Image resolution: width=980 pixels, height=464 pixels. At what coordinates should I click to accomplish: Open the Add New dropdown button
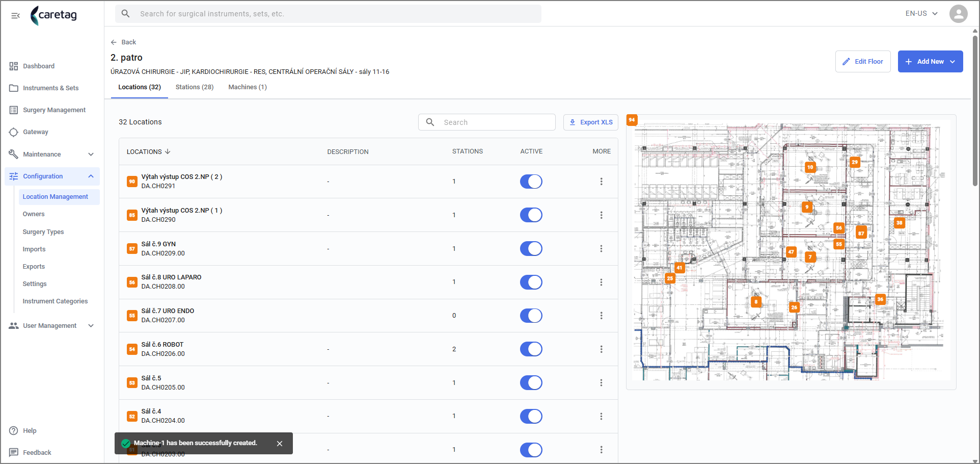point(930,62)
